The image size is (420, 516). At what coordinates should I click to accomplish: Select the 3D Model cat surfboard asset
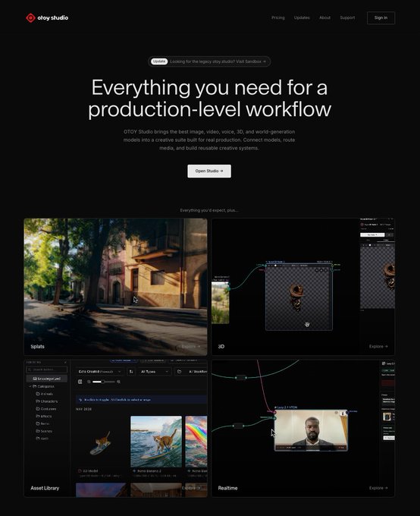click(x=101, y=442)
